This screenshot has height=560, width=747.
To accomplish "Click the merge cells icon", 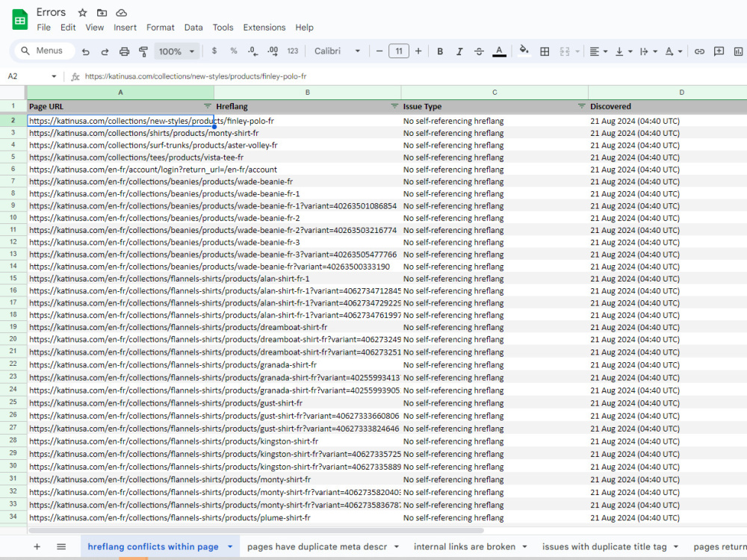I will pyautogui.click(x=565, y=52).
